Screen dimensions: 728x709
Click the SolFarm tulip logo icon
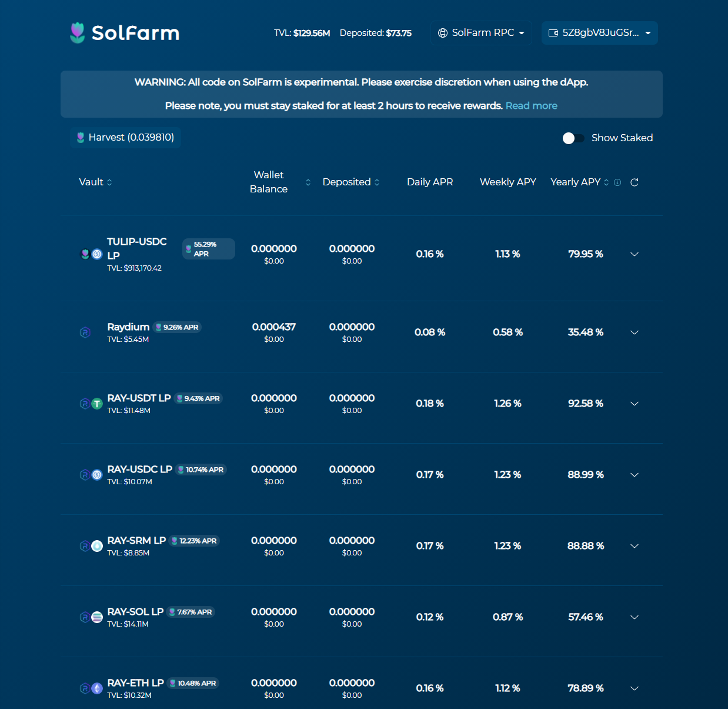(x=77, y=33)
